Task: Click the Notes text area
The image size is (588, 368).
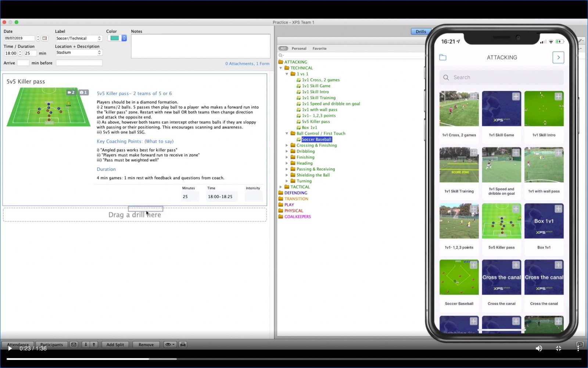Action: point(201,46)
